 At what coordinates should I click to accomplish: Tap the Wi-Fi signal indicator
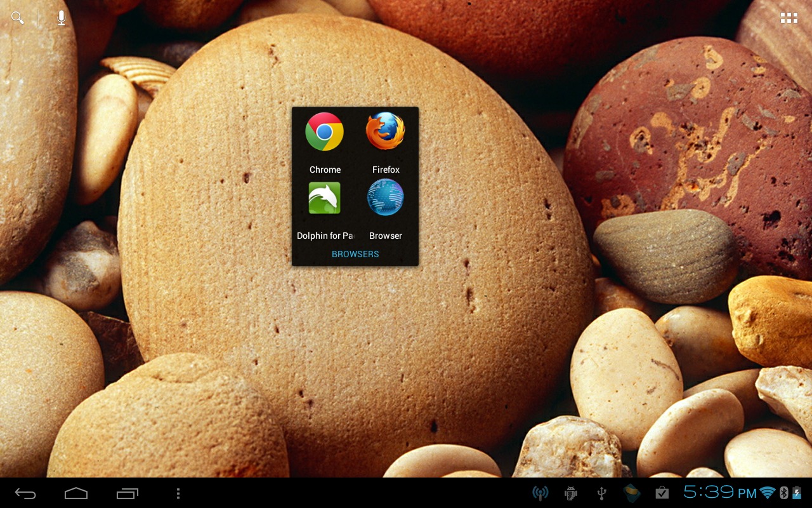[768, 493]
